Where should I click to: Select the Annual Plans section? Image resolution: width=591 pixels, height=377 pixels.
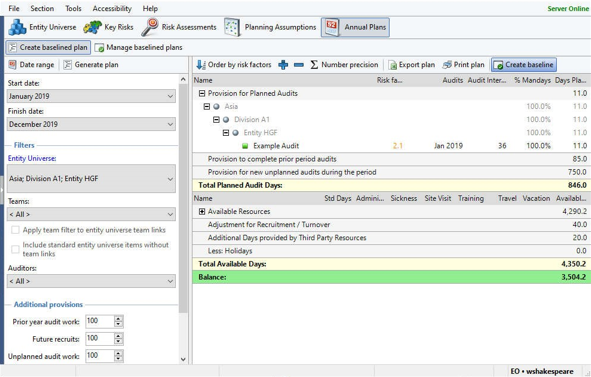(x=355, y=27)
